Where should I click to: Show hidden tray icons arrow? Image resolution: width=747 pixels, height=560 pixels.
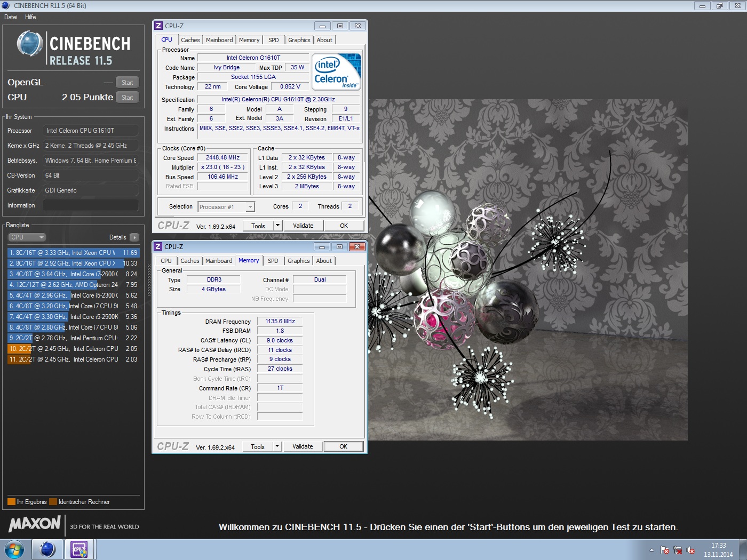point(651,550)
